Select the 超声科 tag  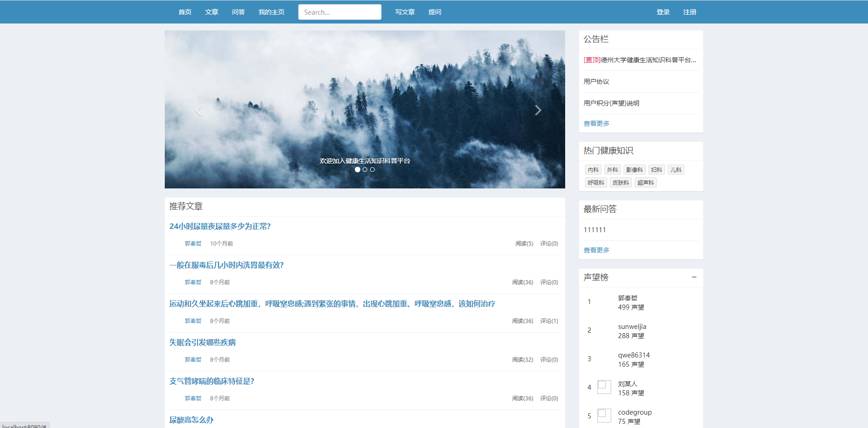point(646,183)
